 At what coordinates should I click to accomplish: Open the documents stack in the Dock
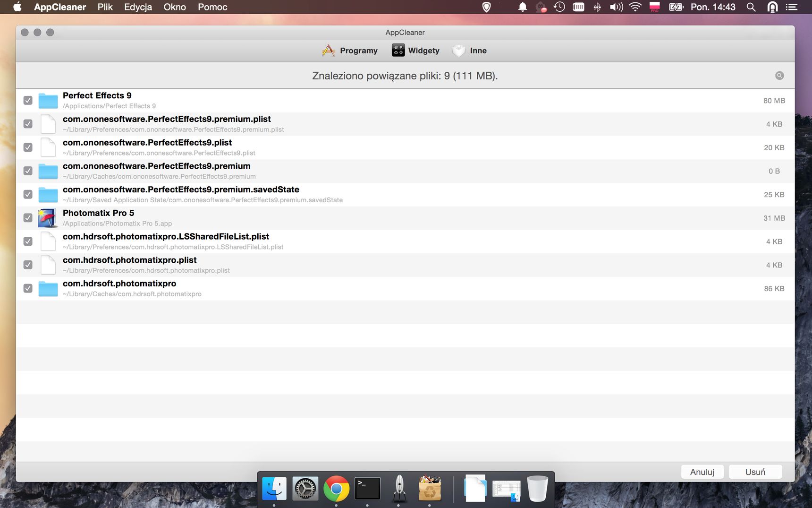click(475, 488)
